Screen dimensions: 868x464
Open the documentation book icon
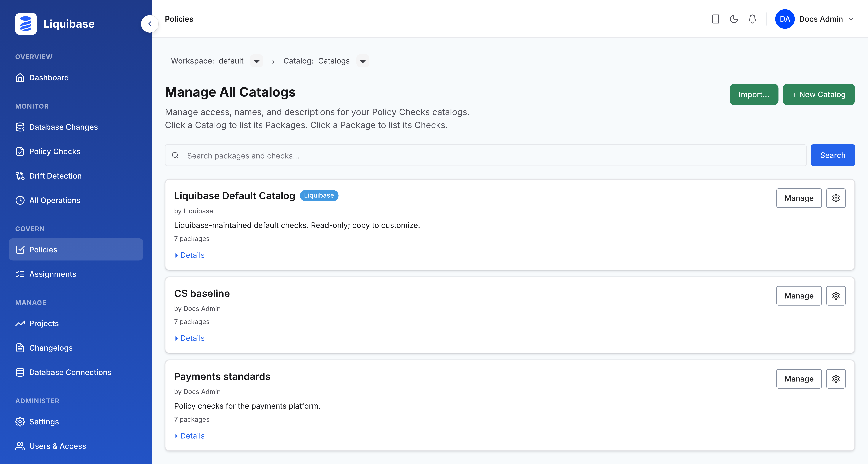tap(715, 19)
